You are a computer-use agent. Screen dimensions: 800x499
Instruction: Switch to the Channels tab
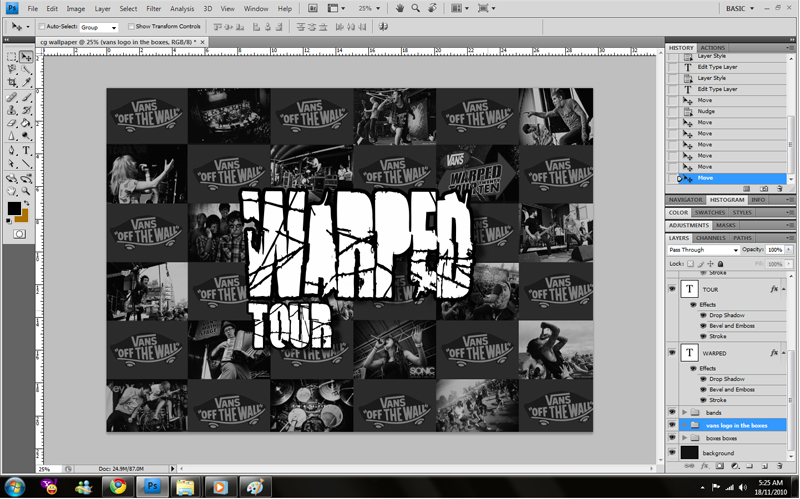pos(711,238)
